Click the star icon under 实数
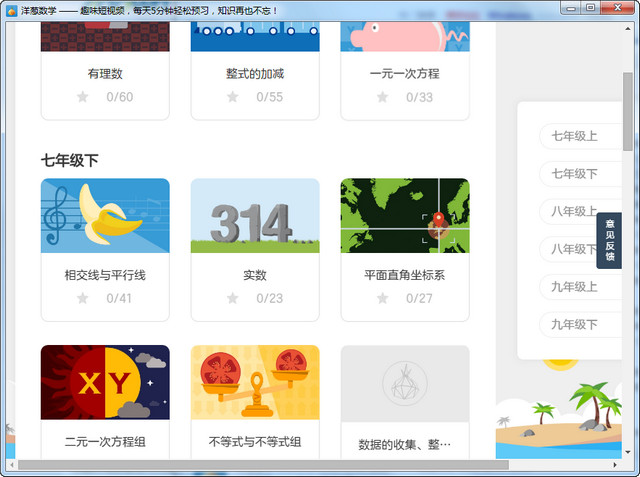 click(x=233, y=298)
